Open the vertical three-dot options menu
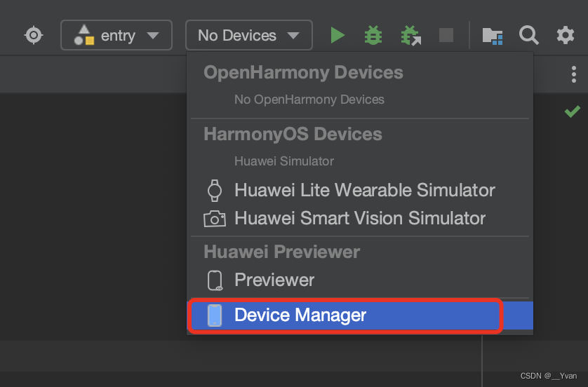Image resolution: width=588 pixels, height=387 pixels. point(574,74)
